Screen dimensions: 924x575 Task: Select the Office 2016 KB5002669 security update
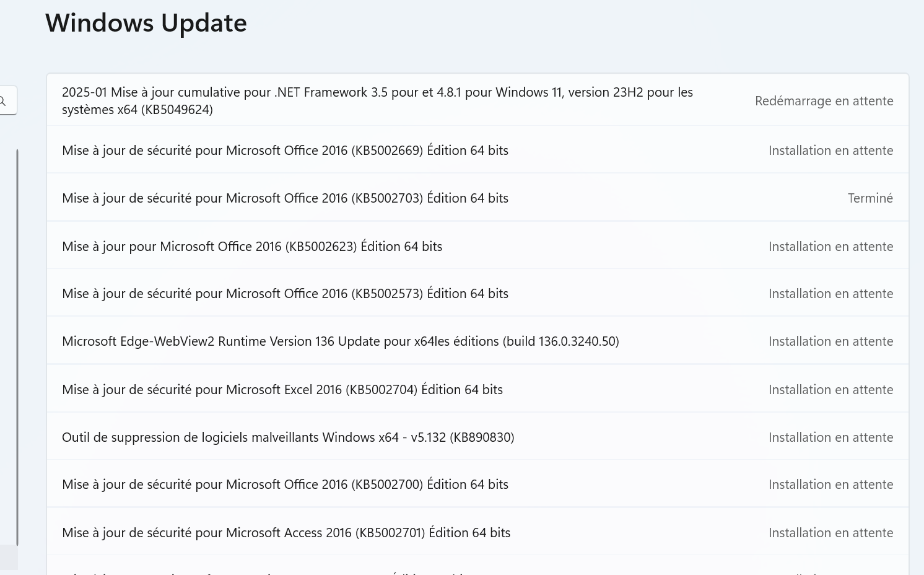[285, 151]
